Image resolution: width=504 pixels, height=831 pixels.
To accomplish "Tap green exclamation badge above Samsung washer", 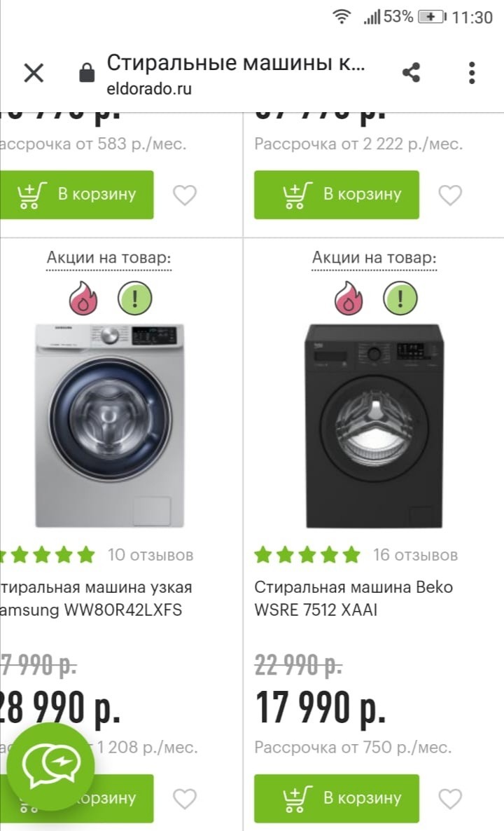I will click(x=134, y=298).
